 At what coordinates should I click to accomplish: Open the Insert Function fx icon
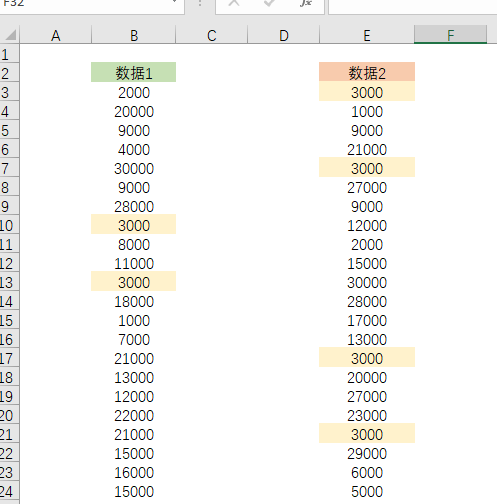click(x=306, y=3)
